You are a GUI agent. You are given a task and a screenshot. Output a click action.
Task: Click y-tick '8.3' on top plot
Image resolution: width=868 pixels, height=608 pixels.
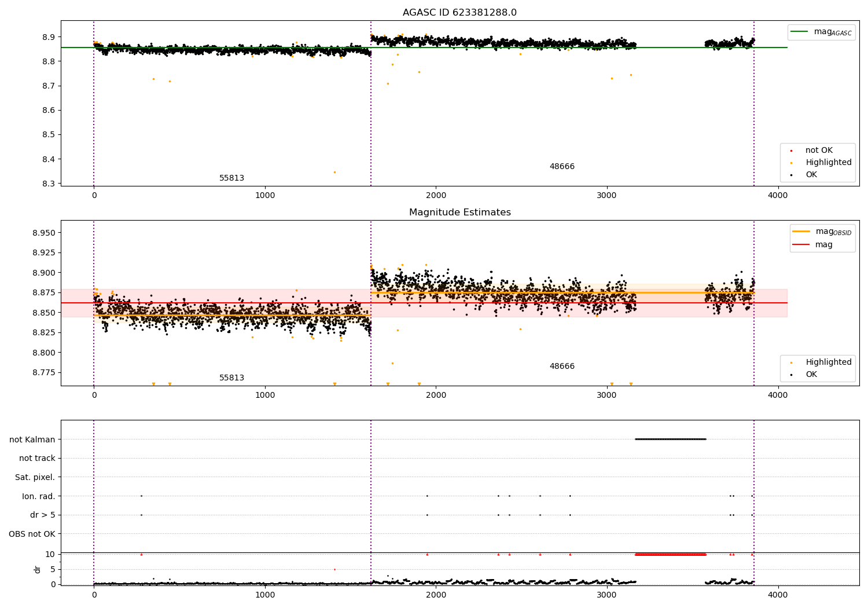coord(49,184)
